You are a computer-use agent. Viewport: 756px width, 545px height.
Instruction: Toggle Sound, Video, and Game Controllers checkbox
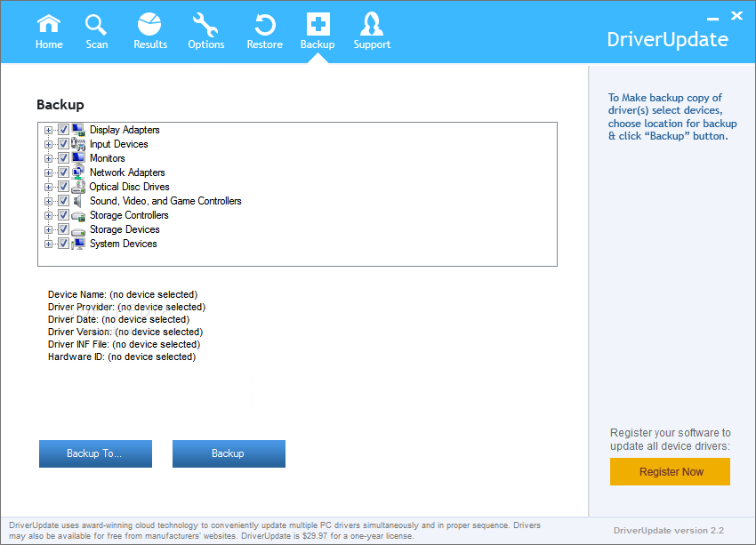point(63,200)
